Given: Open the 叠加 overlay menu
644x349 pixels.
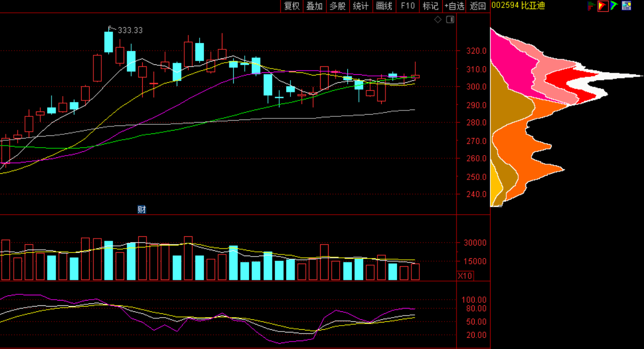Looking at the screenshot, I should point(314,6).
